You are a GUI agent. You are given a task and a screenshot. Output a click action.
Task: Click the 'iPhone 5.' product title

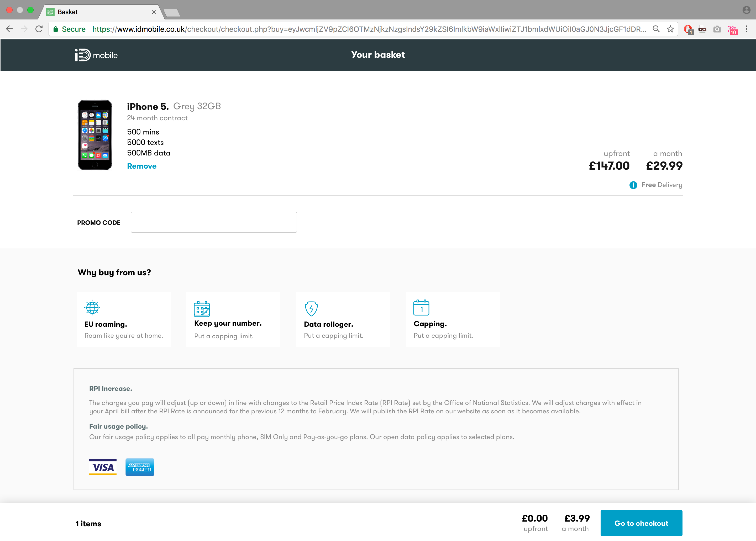click(148, 107)
